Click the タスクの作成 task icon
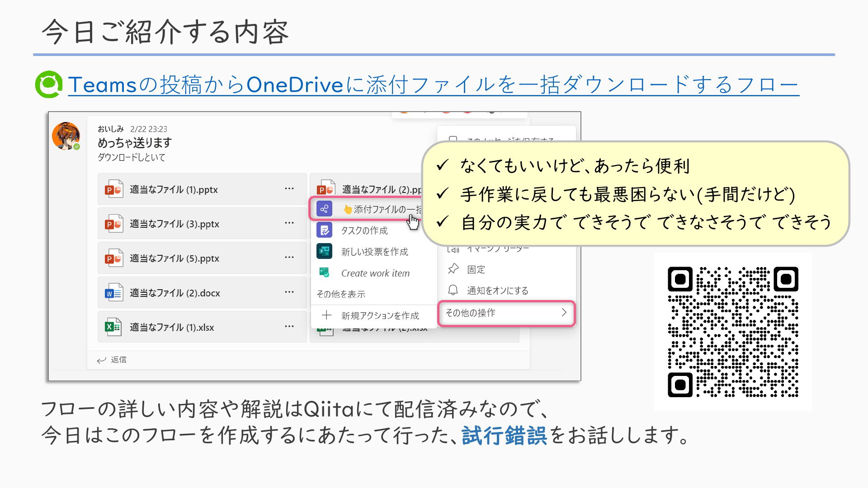The height and width of the screenshot is (488, 868). (324, 230)
